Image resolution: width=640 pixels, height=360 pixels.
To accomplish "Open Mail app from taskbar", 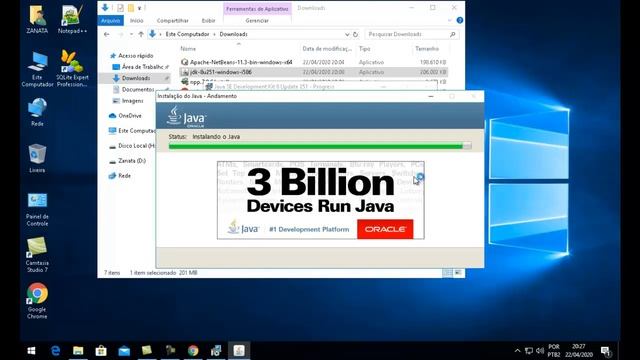I will coord(124,351).
